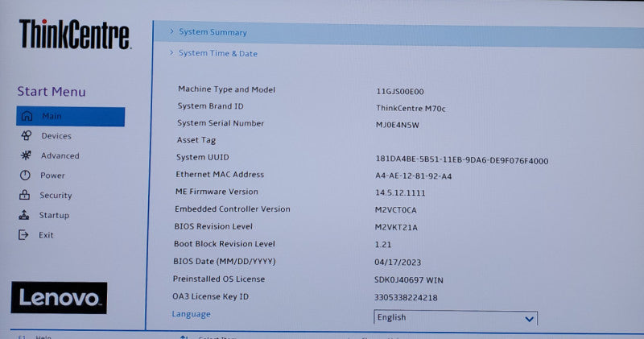Image resolution: width=644 pixels, height=339 pixels.
Task: Open the Power icon in sidebar
Action: pos(25,175)
